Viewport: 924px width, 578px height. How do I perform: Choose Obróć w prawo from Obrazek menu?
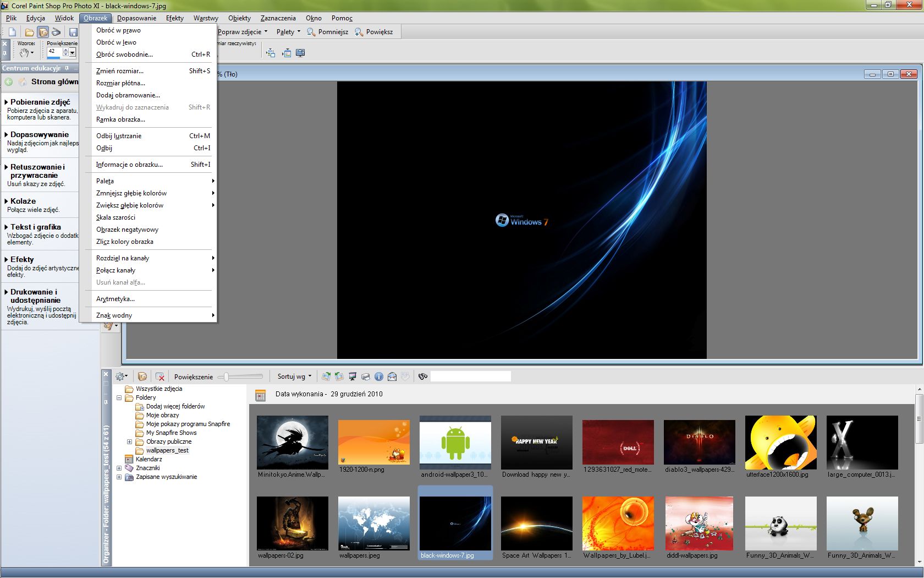point(148,30)
